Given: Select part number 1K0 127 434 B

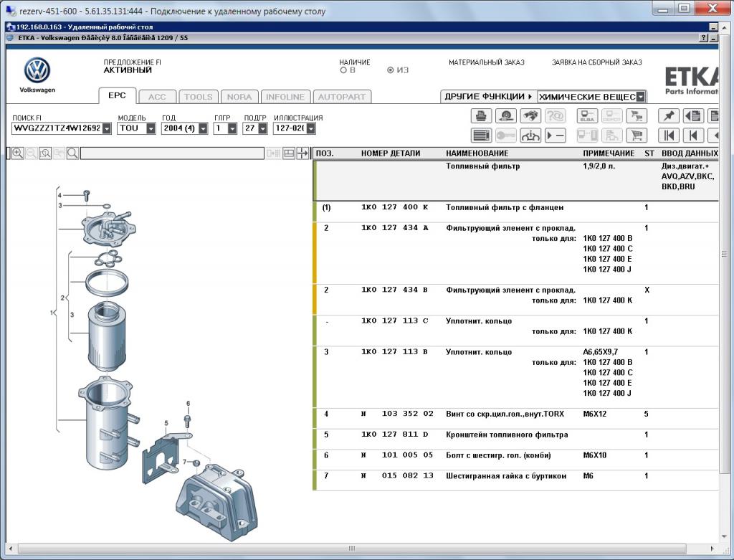Looking at the screenshot, I should tap(395, 290).
